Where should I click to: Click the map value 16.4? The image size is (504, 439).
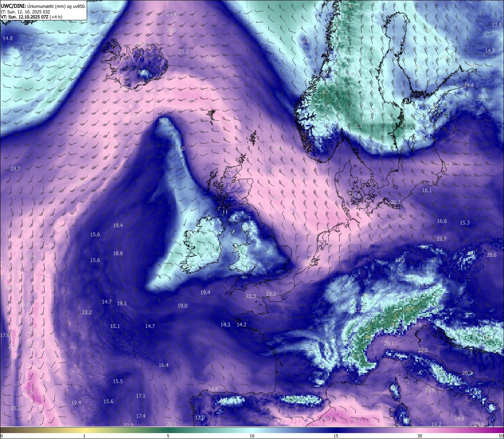(x=163, y=365)
